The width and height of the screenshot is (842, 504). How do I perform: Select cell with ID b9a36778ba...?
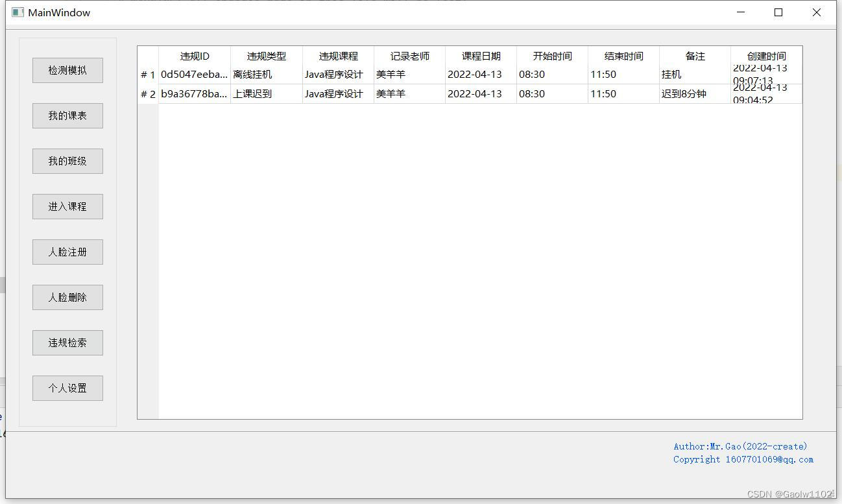tap(195, 94)
